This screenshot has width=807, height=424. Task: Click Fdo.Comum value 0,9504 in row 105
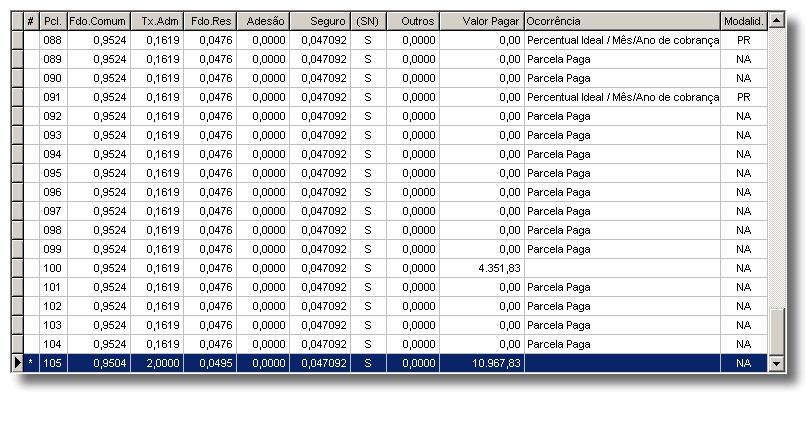[98, 363]
